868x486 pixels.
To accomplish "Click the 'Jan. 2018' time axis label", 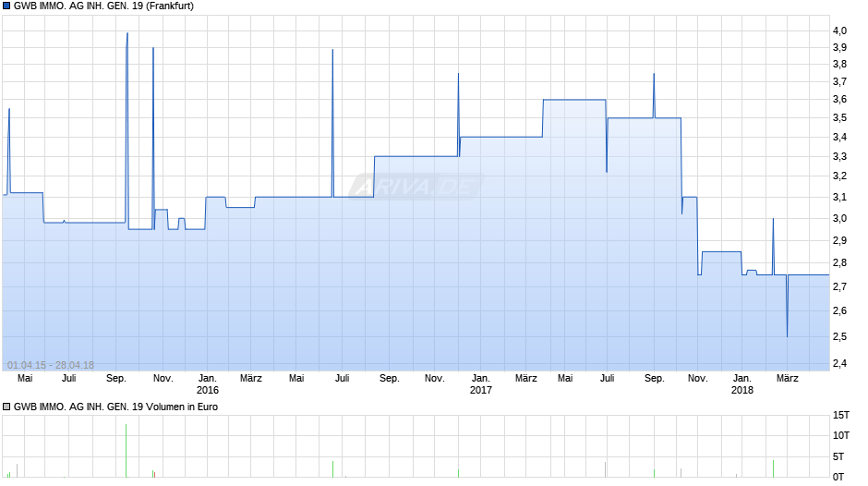I will [x=741, y=384].
